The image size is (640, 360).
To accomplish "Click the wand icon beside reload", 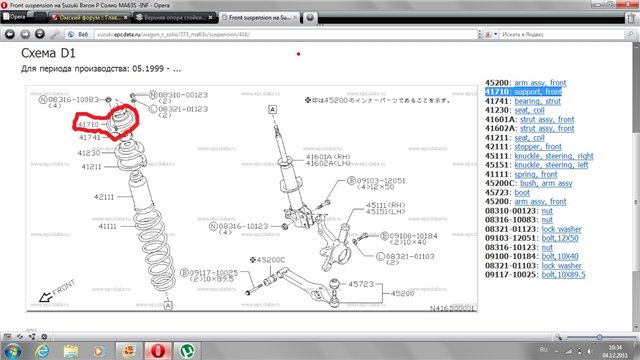I will coord(55,34).
